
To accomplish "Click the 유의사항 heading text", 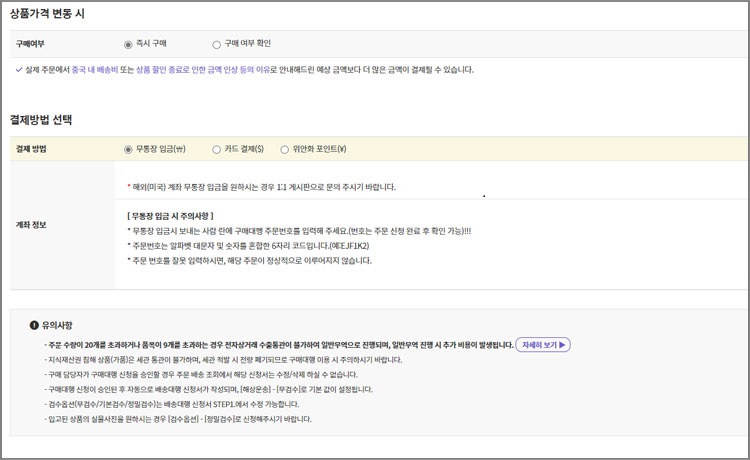I will [x=57, y=326].
